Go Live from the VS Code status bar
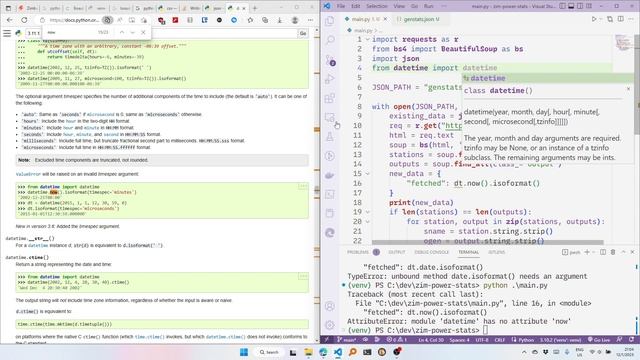 [x=599, y=340]
